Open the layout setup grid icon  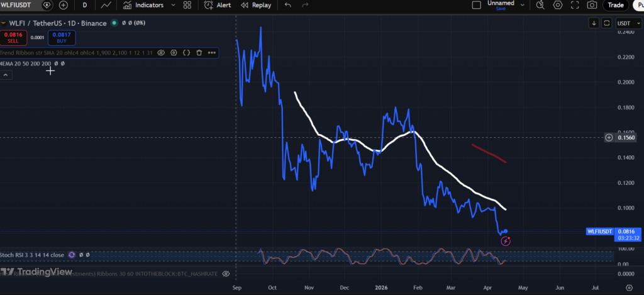(187, 5)
